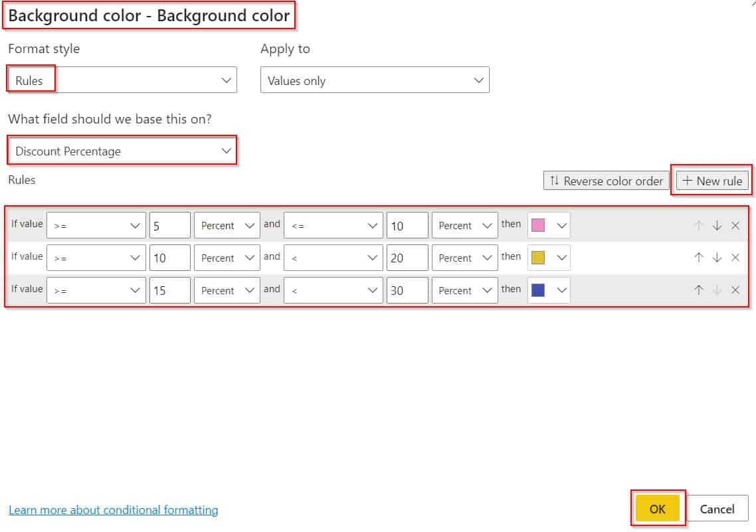Move the second rule up

[698, 257]
